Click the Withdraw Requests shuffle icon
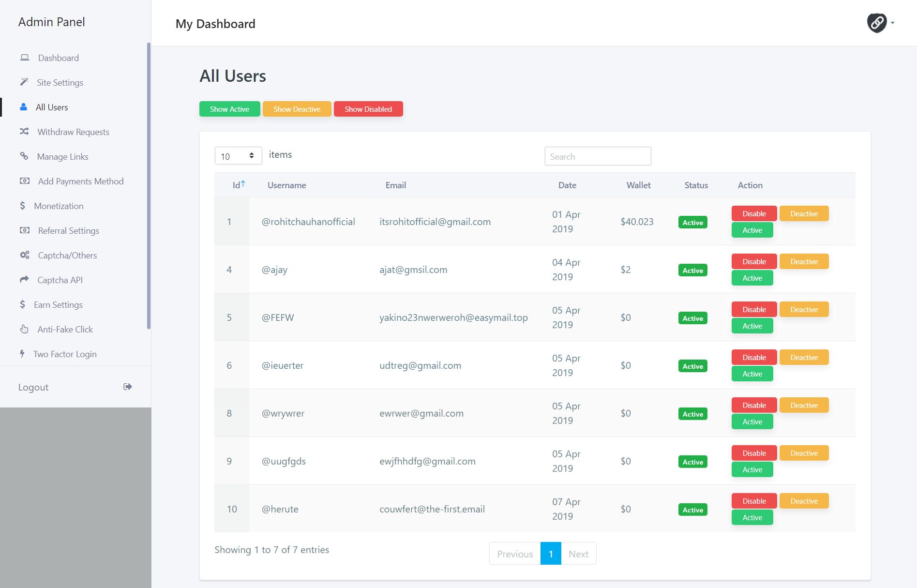 (24, 131)
